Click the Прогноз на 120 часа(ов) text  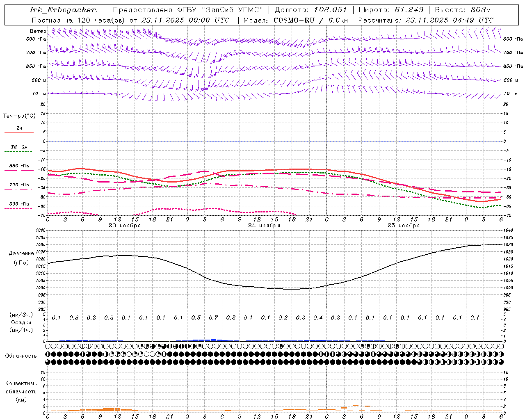[x=79, y=20]
